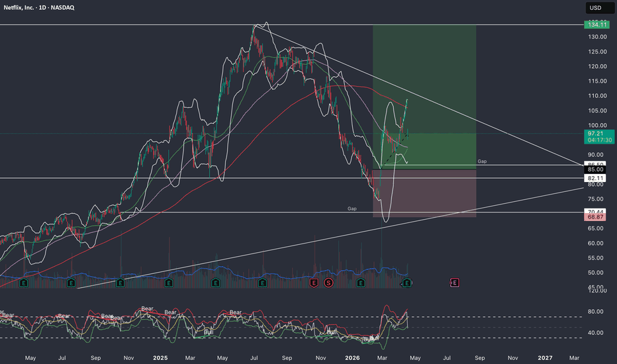Select the earnings E marker under Jul 2025 peak

pos(263,283)
